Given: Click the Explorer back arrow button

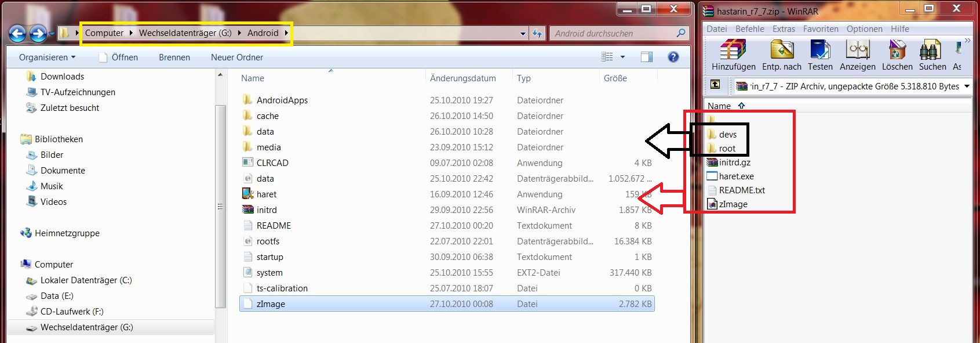Looking at the screenshot, I should (x=18, y=34).
